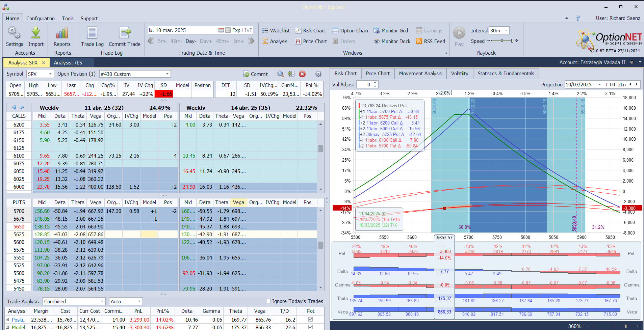Image resolution: width=644 pixels, height=330 pixels.
Task: Increase the Vol Adjust stepper value
Action: point(375,83)
